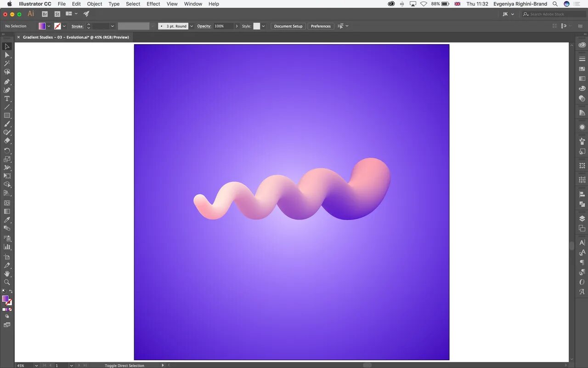588x368 pixels.
Task: Select the Curvature tool
Action: pyautogui.click(x=7, y=90)
